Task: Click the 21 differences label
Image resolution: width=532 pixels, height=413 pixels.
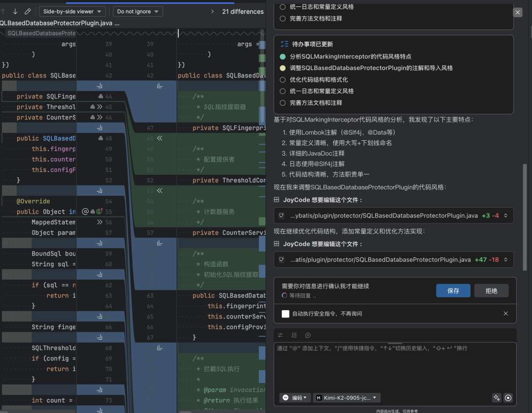Action: [242, 11]
